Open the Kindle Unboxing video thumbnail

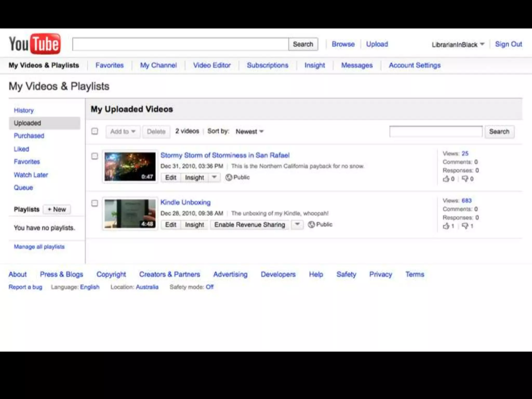click(130, 214)
